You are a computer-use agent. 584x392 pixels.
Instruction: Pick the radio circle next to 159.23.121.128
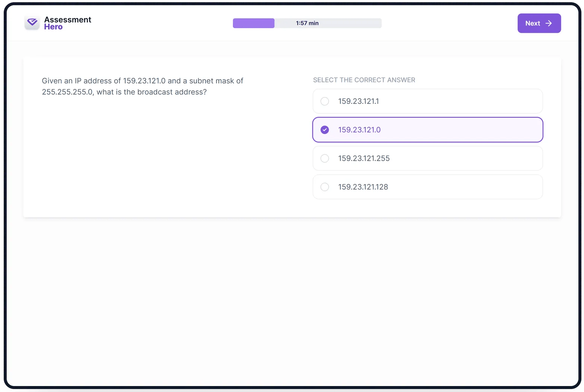click(x=325, y=187)
